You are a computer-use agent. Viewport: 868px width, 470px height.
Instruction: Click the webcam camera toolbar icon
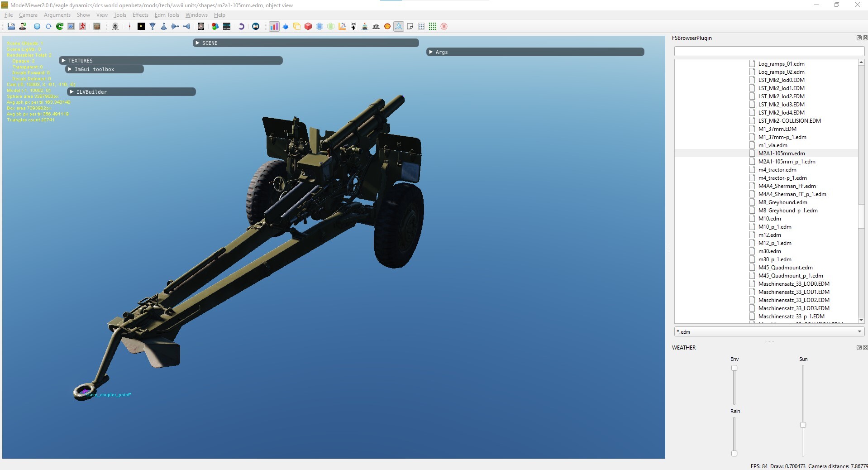click(x=115, y=26)
